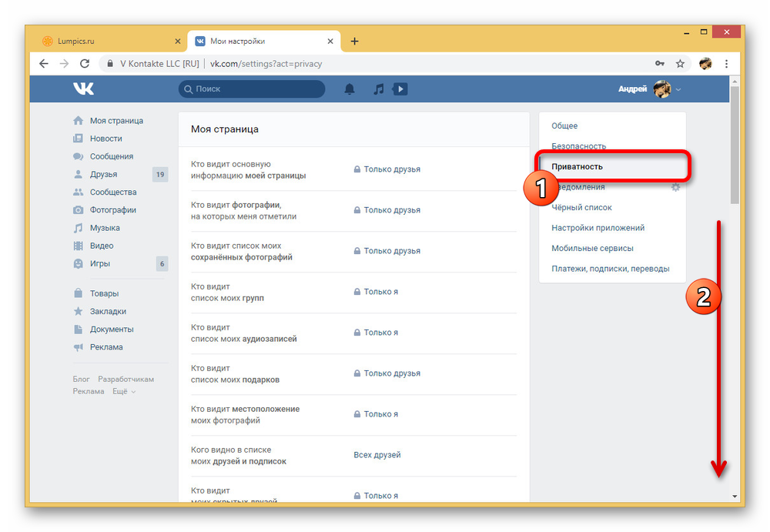
Task: Expand the Ещё footer menu
Action: pyautogui.click(x=123, y=391)
